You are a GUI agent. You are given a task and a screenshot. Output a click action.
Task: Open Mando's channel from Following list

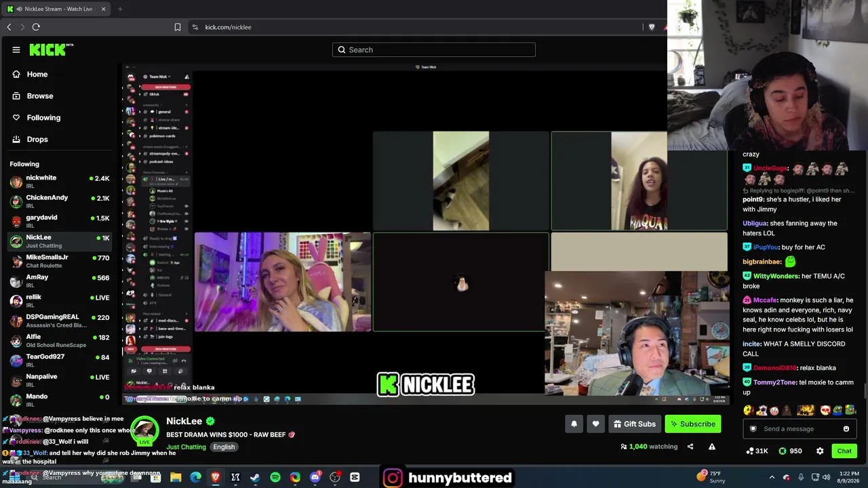click(x=59, y=400)
